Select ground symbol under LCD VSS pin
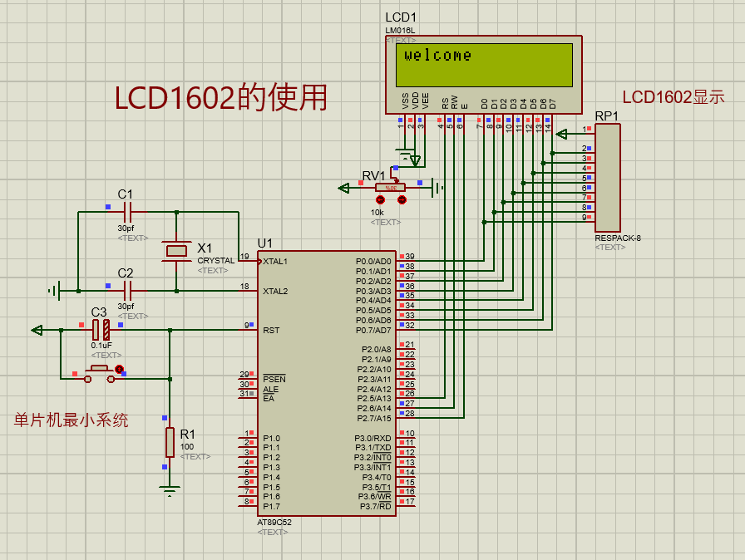 click(x=405, y=154)
